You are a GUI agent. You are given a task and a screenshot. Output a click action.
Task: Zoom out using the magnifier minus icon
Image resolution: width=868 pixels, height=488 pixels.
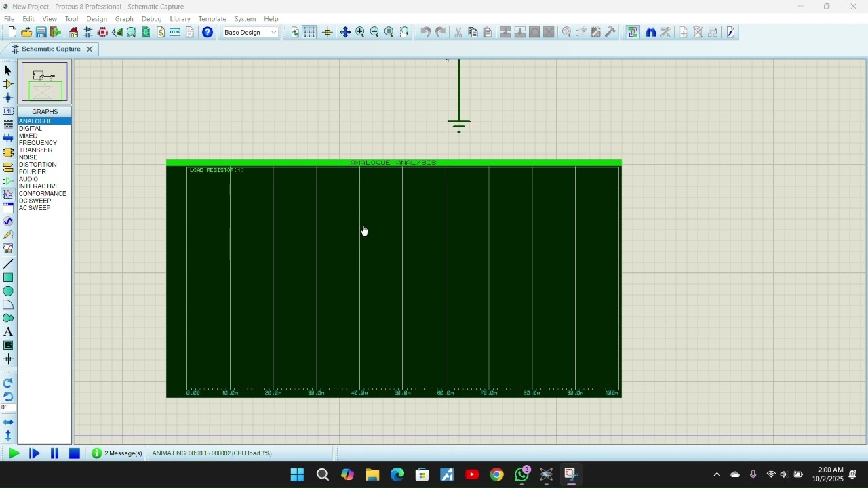pyautogui.click(x=374, y=33)
